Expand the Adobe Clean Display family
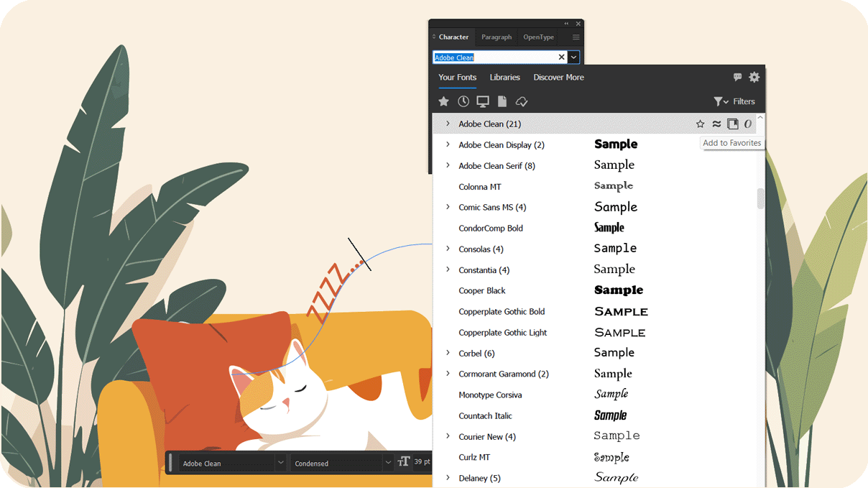The height and width of the screenshot is (488, 868). pos(448,144)
